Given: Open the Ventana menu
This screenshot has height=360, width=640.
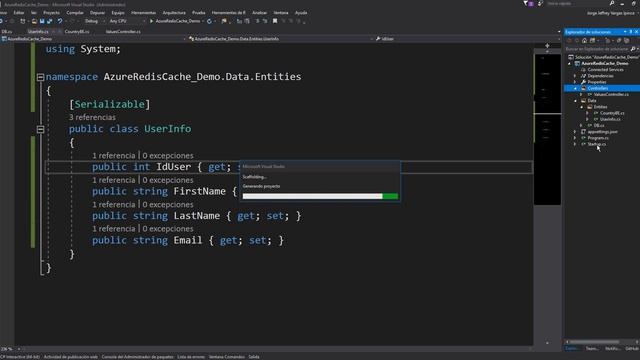Looking at the screenshot, I should [281, 13].
